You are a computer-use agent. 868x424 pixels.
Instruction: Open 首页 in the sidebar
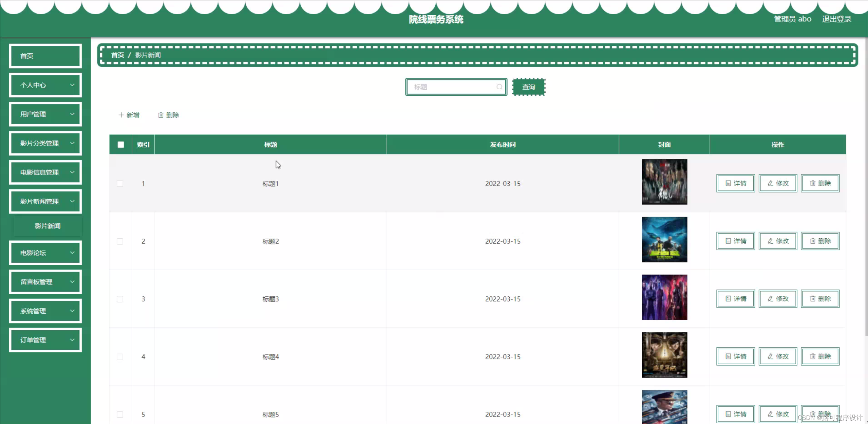(45, 56)
